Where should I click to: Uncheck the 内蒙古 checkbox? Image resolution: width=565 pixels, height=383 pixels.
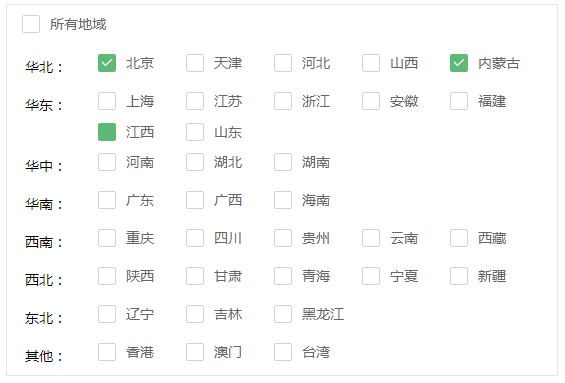(459, 63)
